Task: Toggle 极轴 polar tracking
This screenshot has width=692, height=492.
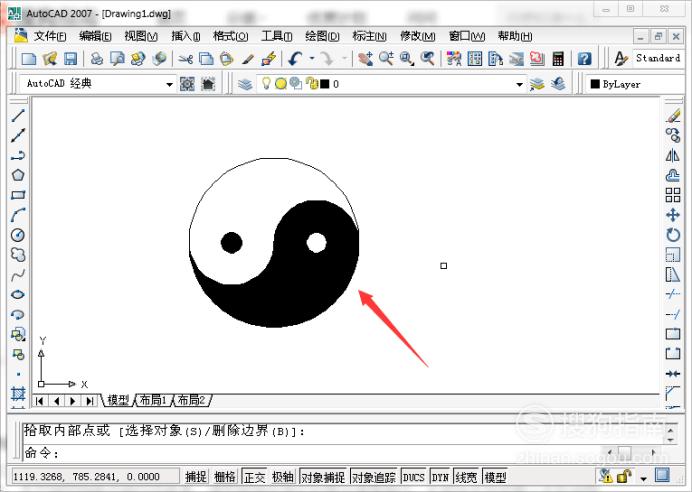Action: point(283,477)
